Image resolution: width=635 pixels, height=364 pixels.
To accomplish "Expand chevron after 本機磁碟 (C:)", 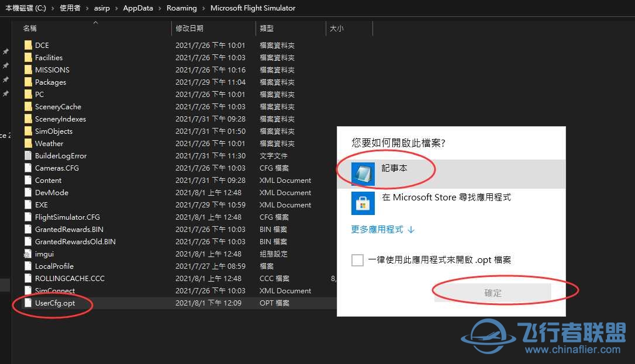I will (53, 8).
